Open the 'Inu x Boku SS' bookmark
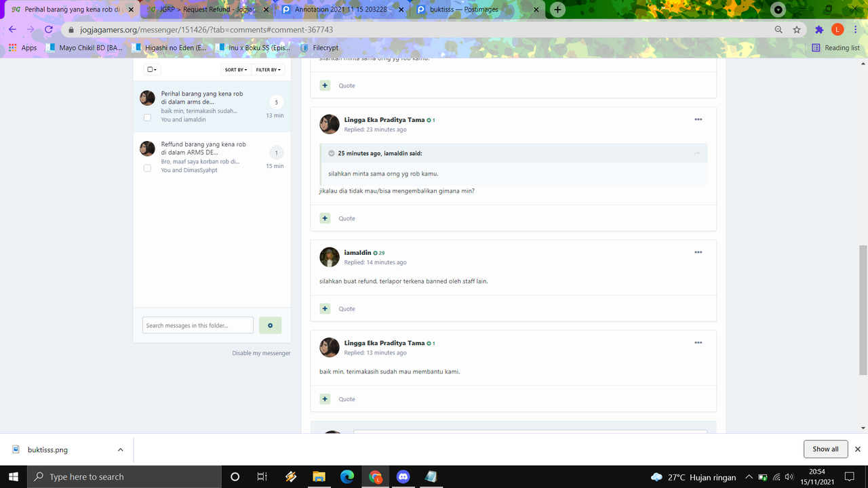This screenshot has width=868, height=488. coord(254,48)
